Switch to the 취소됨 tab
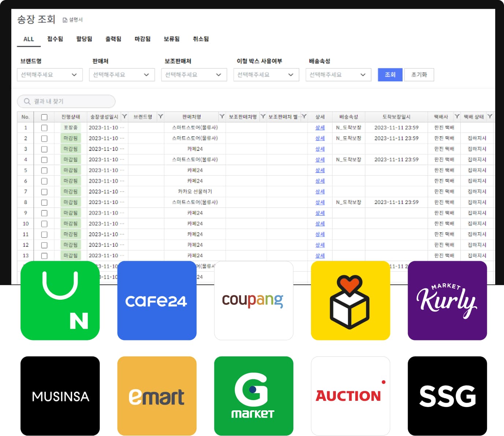The width and height of the screenshot is (504, 436). pos(201,39)
